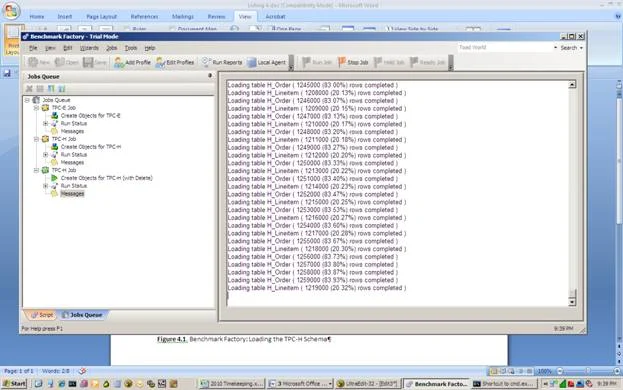This screenshot has width=623, height=390.
Task: Open the Edit menu
Action: click(68, 48)
